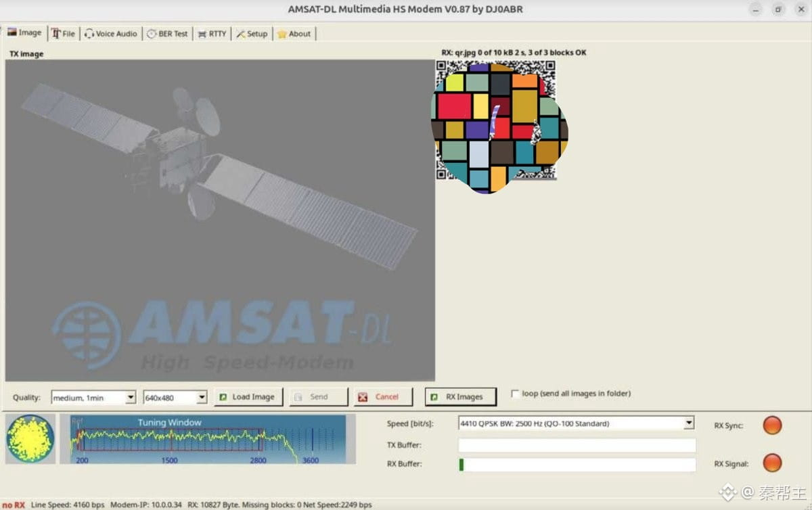
Task: Click the TX Buffer progress bar
Action: tap(577, 445)
